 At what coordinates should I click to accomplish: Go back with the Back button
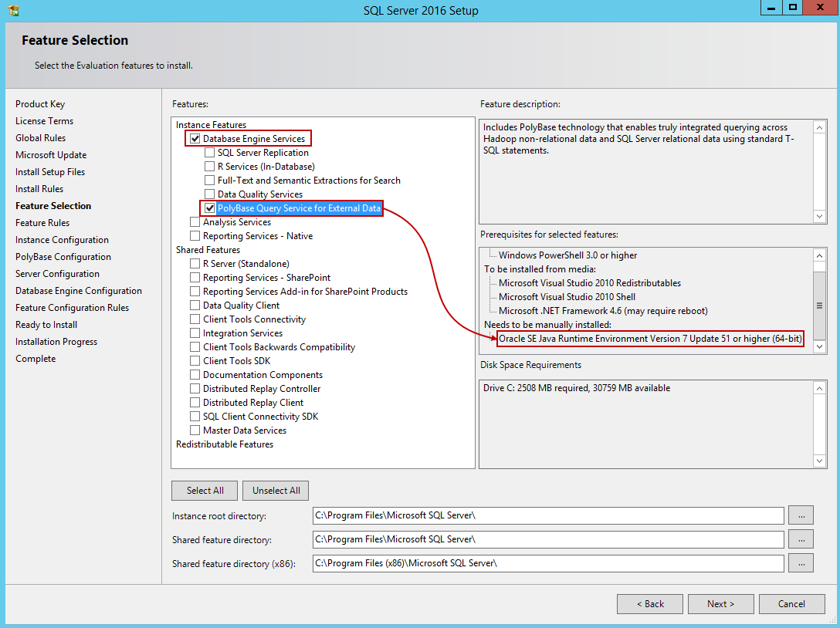pyautogui.click(x=650, y=604)
